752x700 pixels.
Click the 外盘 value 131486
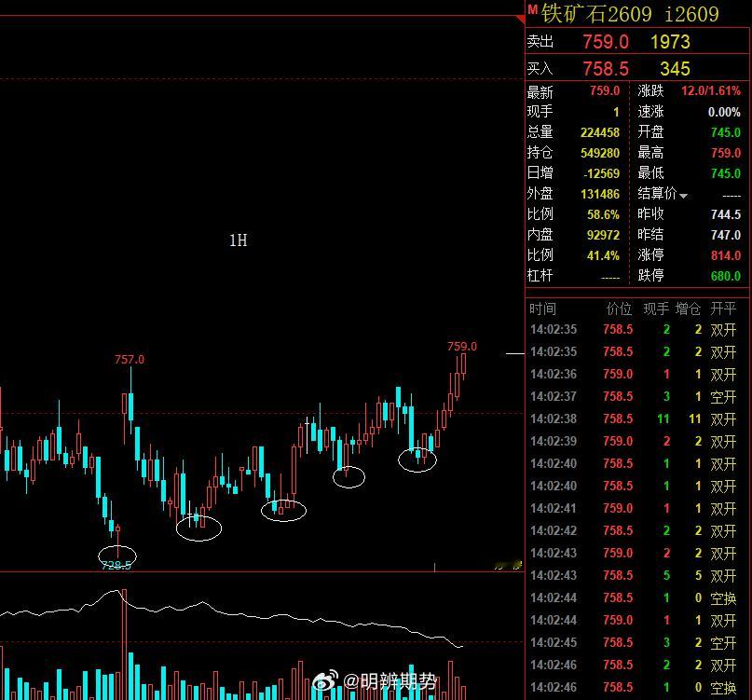click(x=600, y=194)
